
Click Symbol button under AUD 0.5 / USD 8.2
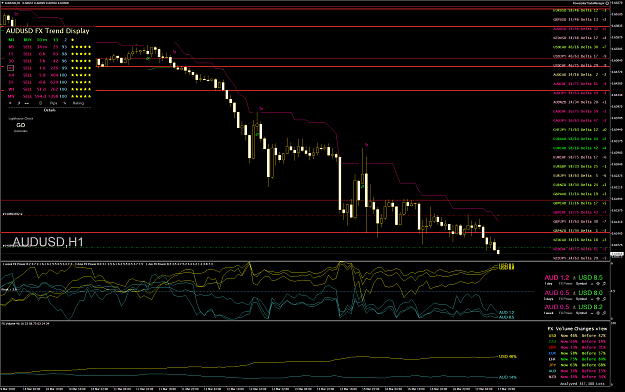tap(581, 313)
